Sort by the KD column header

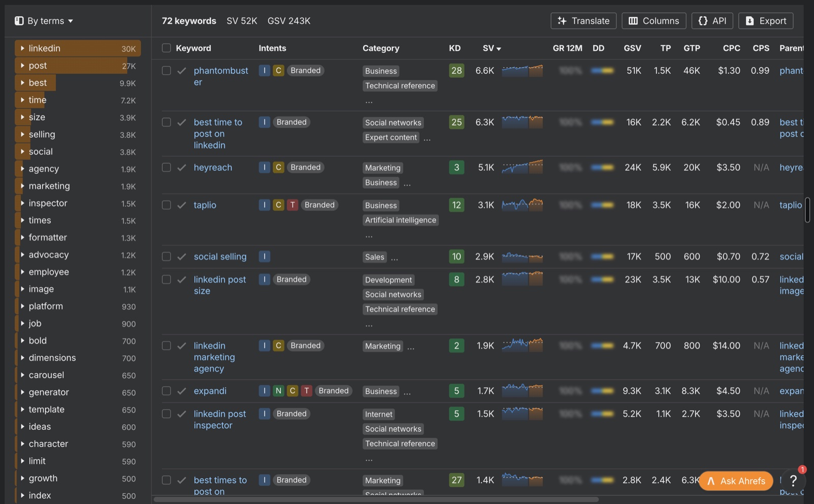point(455,48)
